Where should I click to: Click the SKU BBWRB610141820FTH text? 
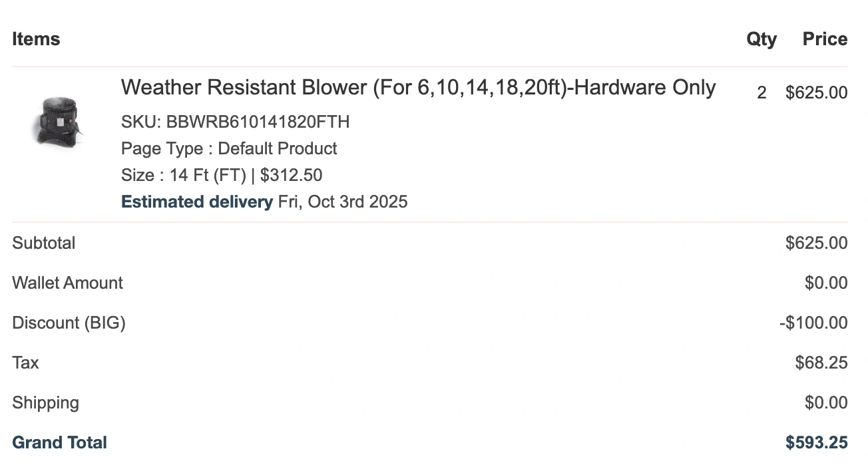pos(235,122)
